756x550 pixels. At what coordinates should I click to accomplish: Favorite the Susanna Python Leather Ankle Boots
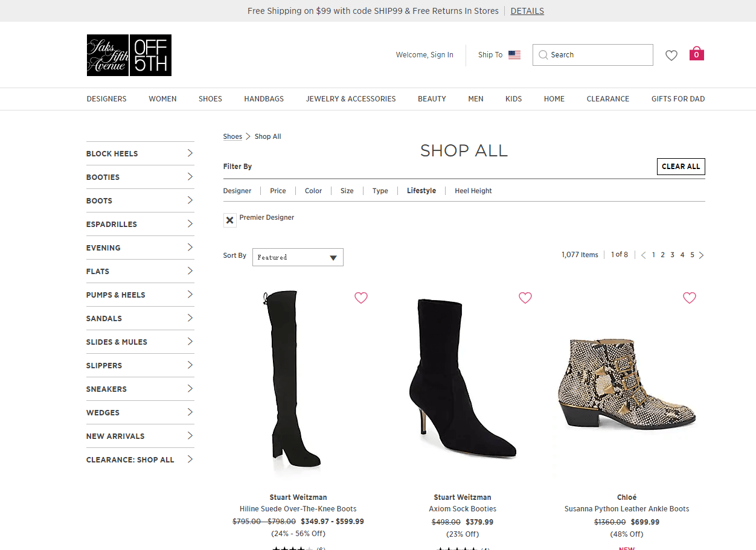coord(690,298)
